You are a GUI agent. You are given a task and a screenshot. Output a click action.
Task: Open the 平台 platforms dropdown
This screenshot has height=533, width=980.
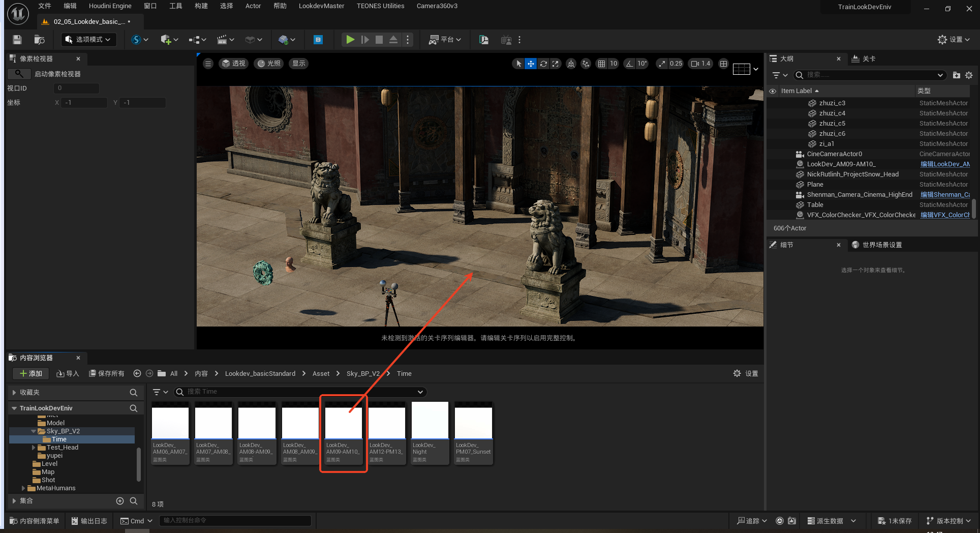[x=445, y=40]
